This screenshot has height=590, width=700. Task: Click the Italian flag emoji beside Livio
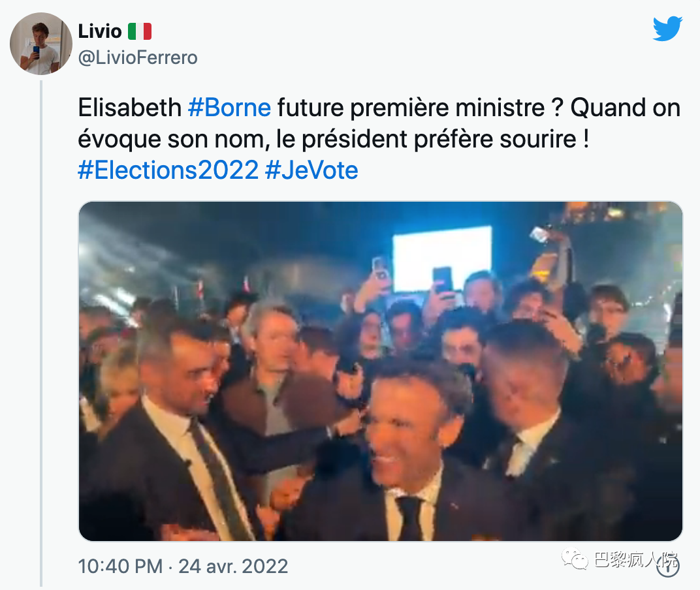click(140, 31)
